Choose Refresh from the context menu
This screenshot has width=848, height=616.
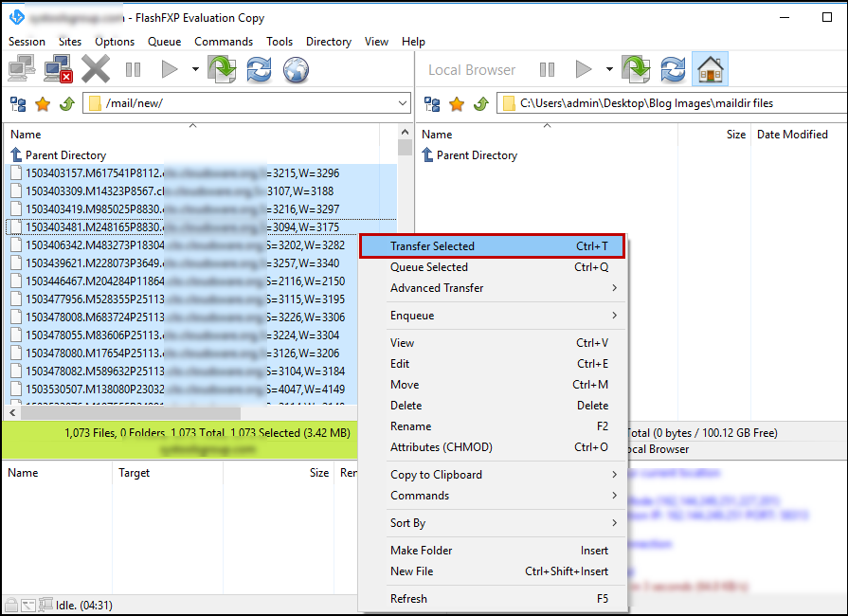tap(492, 599)
